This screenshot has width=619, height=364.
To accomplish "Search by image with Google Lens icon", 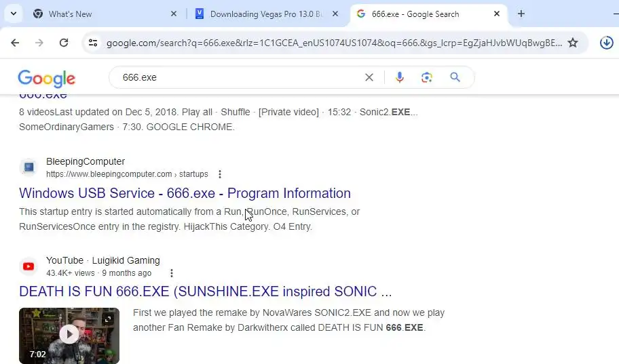I will pos(427,77).
